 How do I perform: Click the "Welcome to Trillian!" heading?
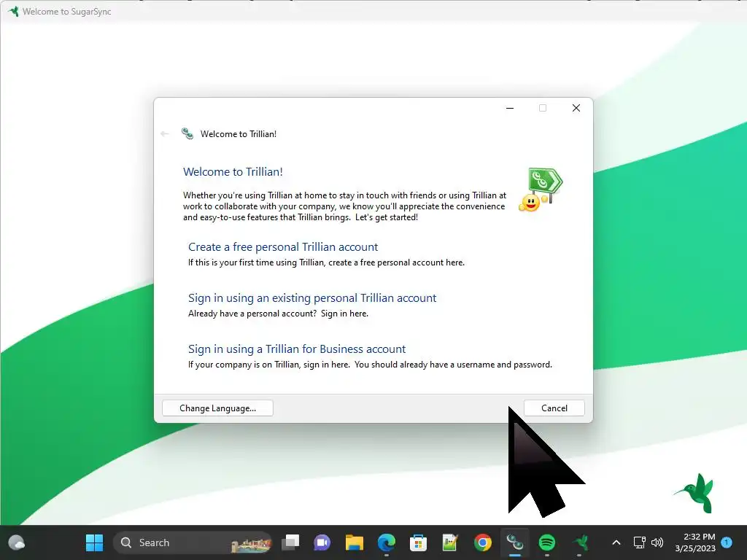pyautogui.click(x=233, y=172)
